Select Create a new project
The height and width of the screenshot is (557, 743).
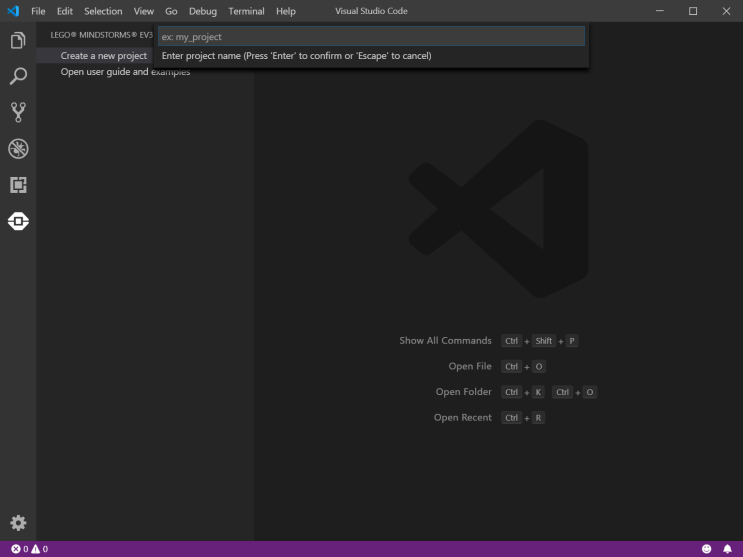103,56
